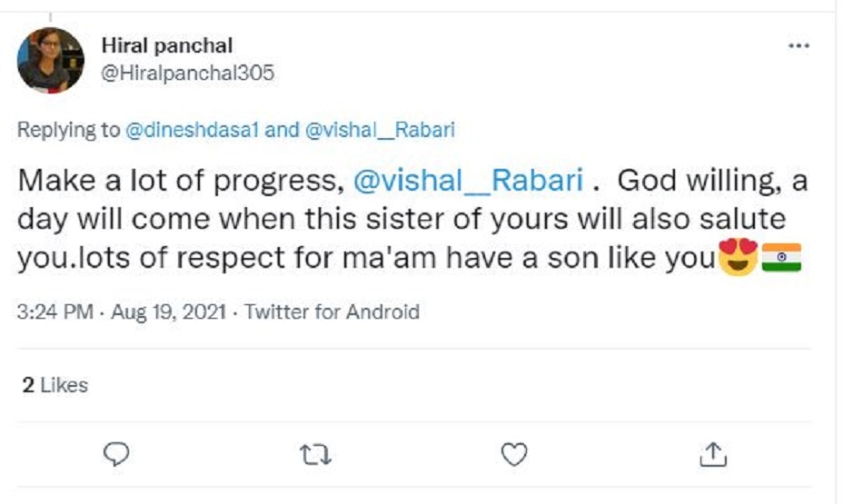Open the 'Hiral panchal' display name profile

click(x=167, y=45)
